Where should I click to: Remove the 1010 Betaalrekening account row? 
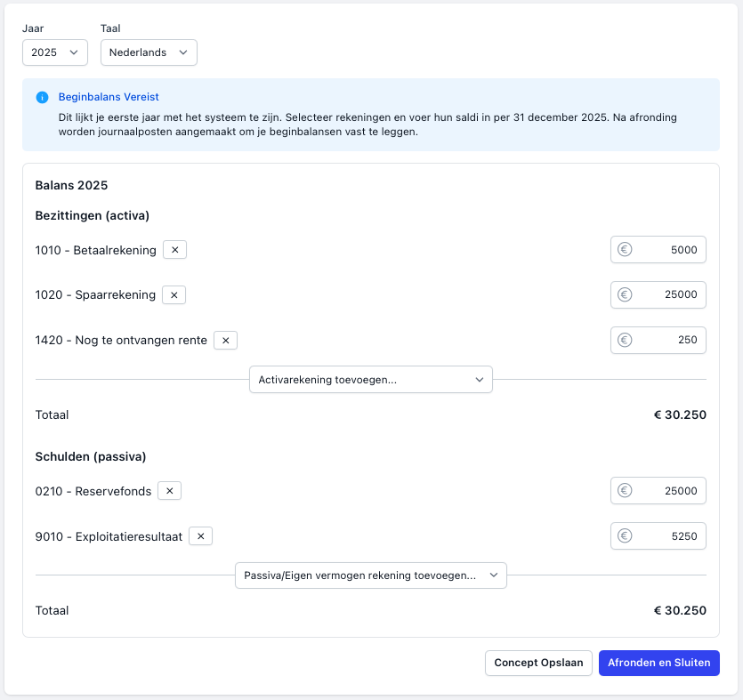[x=174, y=250]
